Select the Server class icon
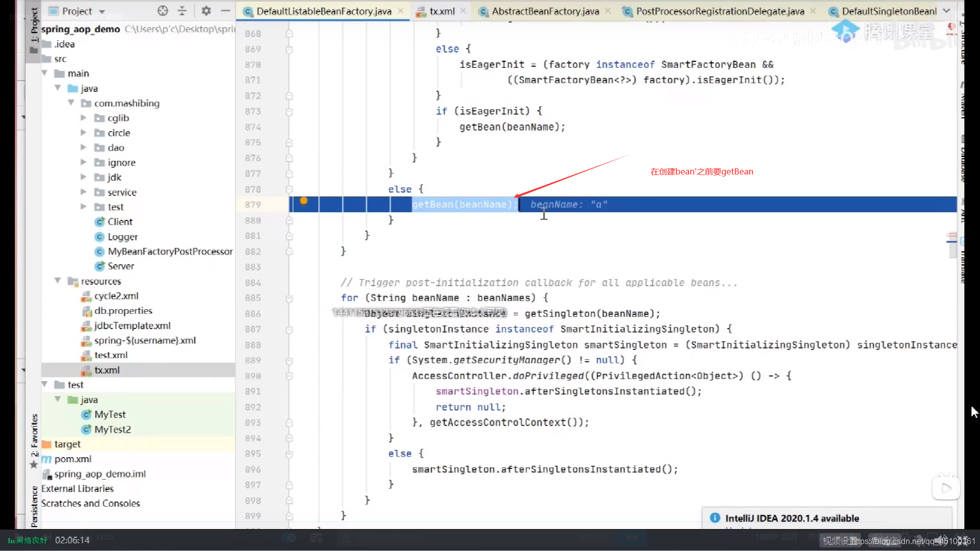The image size is (980, 551). click(x=100, y=266)
